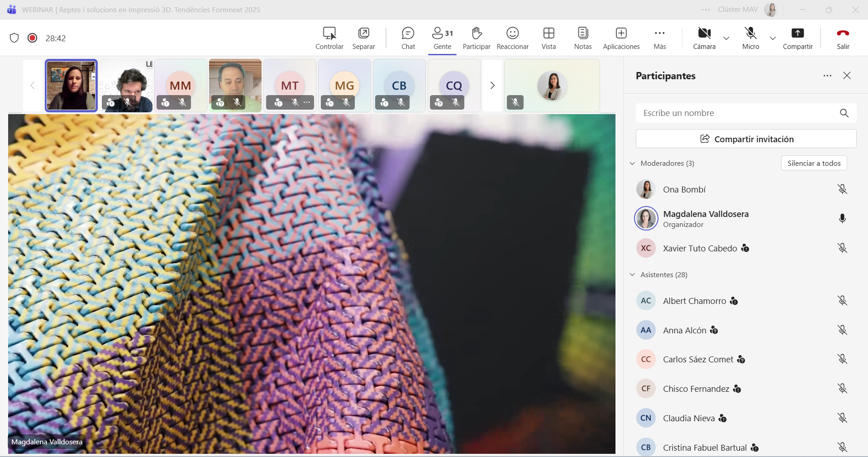Open the Chat panel
Image resolution: width=868 pixels, height=457 pixels.
pyautogui.click(x=408, y=38)
